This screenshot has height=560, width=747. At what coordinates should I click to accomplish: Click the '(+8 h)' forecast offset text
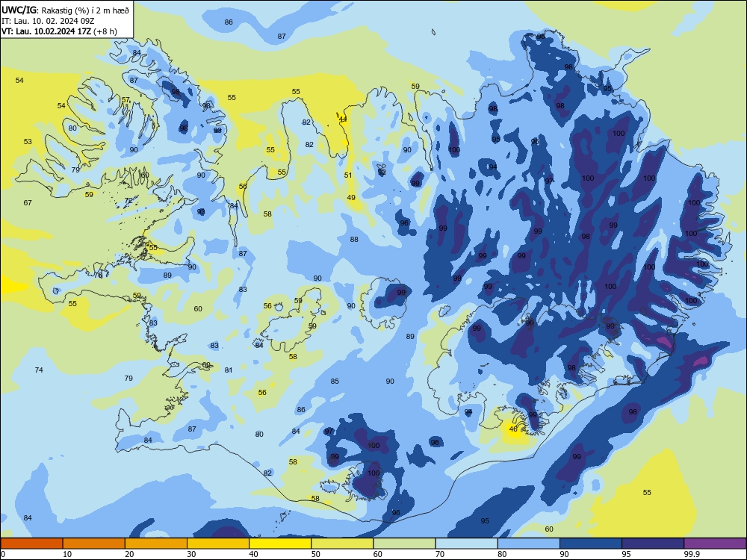[106, 32]
